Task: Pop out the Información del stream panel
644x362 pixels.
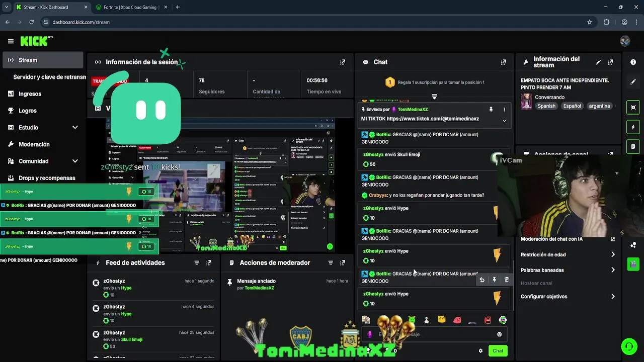Action: (610, 62)
